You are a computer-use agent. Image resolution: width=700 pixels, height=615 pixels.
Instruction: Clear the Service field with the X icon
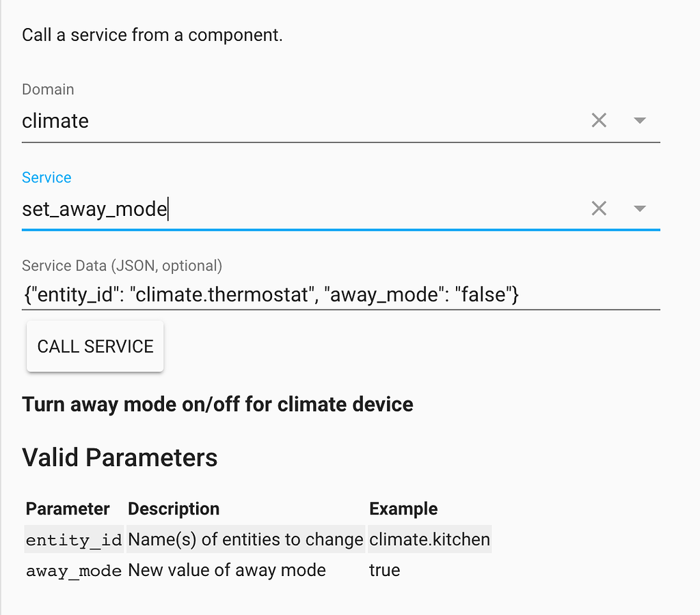(599, 208)
